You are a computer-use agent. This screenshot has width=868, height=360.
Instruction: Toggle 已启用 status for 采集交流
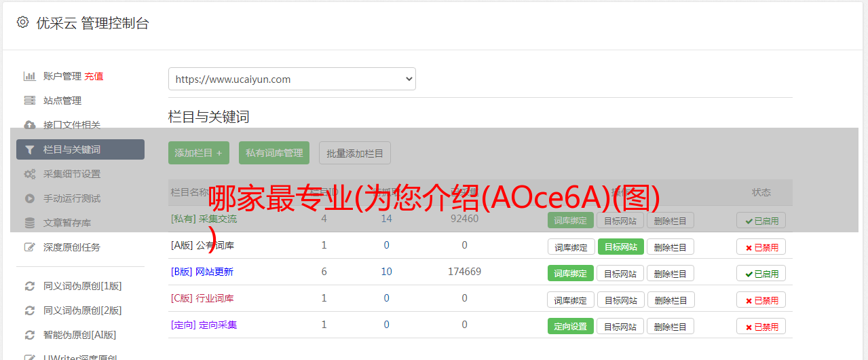(761, 220)
